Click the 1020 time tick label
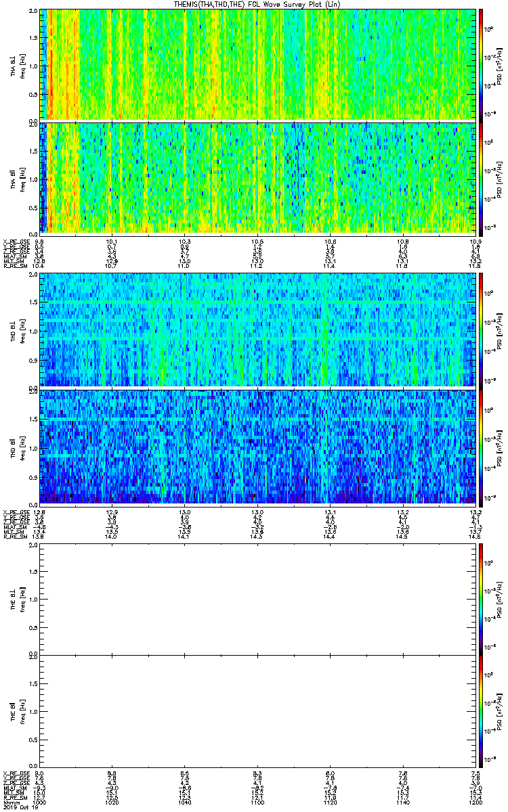Viewport: 508px width, 812px height. tap(112, 803)
